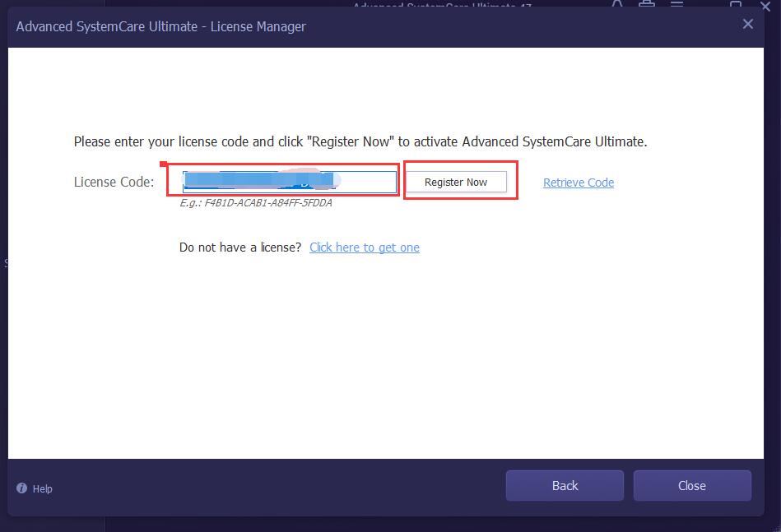Follow the 'Click here to get one' link

[364, 247]
